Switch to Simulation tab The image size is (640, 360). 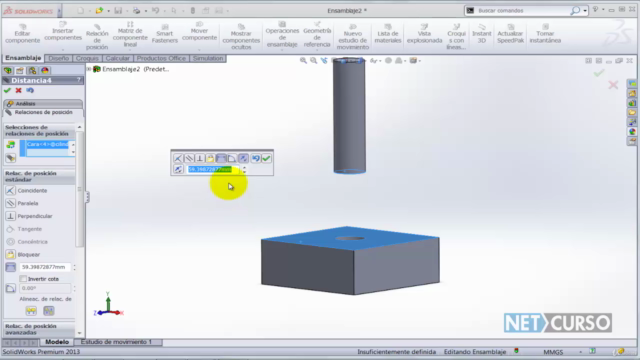[208, 58]
